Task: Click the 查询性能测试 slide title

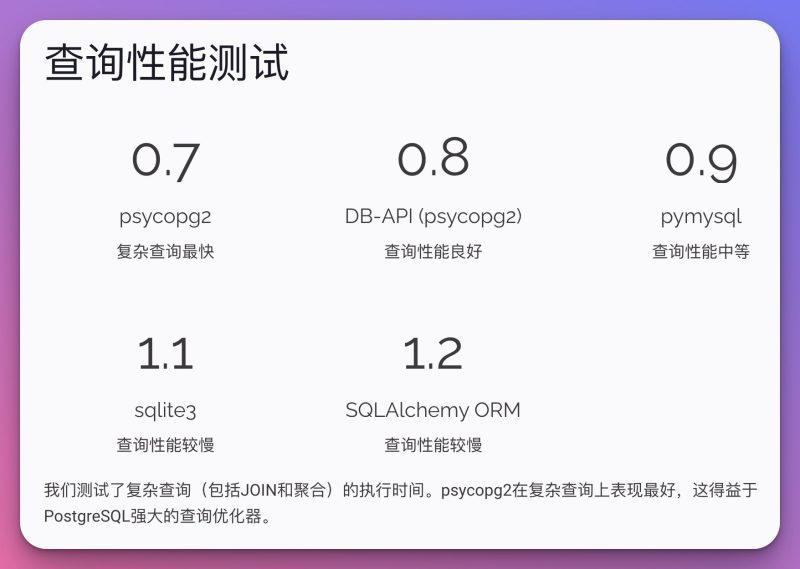Action: [x=167, y=64]
